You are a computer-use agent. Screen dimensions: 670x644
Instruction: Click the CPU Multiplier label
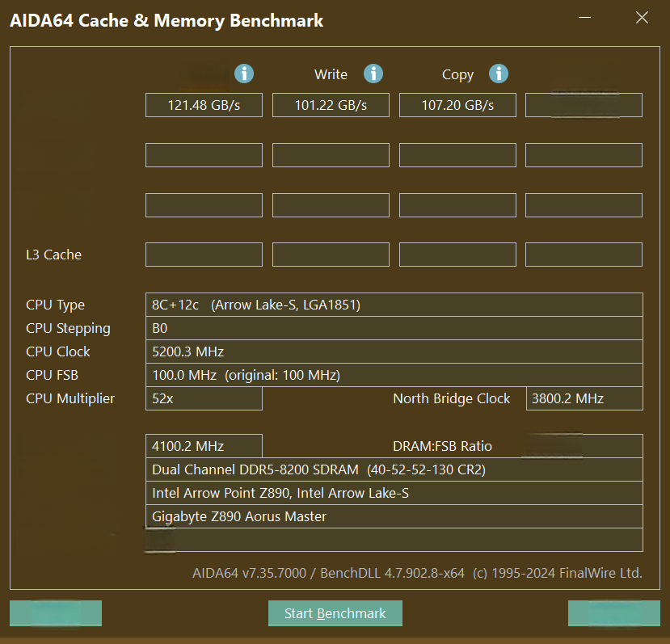pyautogui.click(x=70, y=398)
